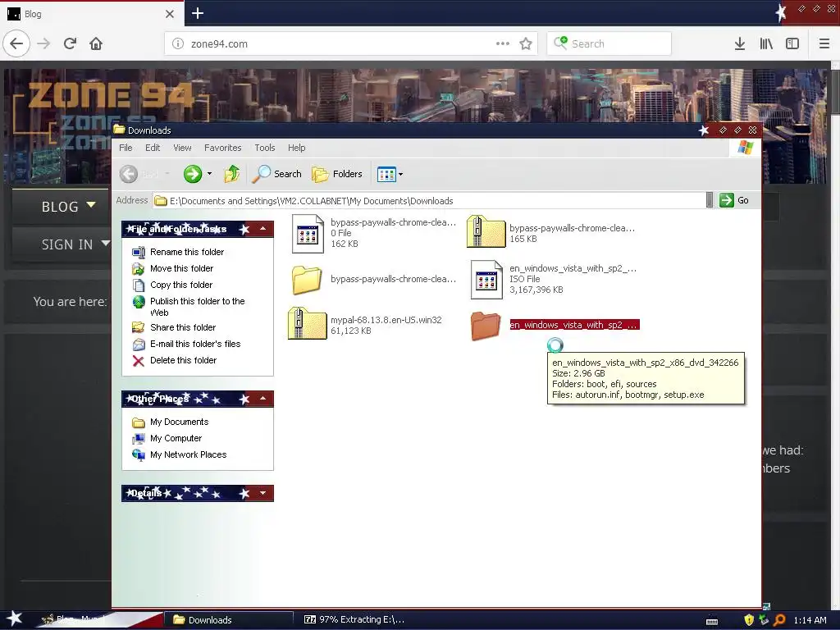The height and width of the screenshot is (630, 840).
Task: Click the Explorer address path field
Action: [x=428, y=201]
